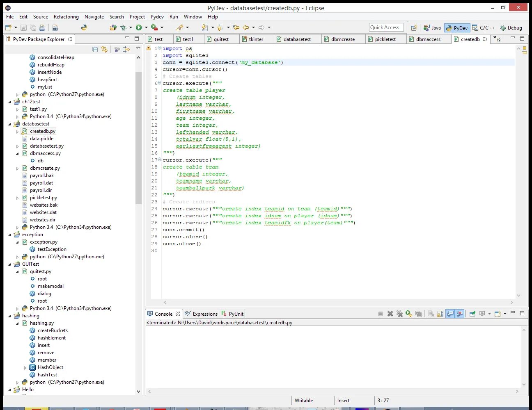Expand the HashObject class node
The image size is (532, 410).
(x=25, y=368)
